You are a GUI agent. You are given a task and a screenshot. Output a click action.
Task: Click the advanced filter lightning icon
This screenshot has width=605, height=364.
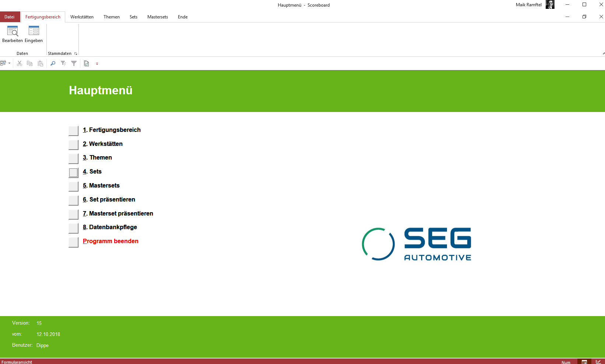[x=63, y=63]
